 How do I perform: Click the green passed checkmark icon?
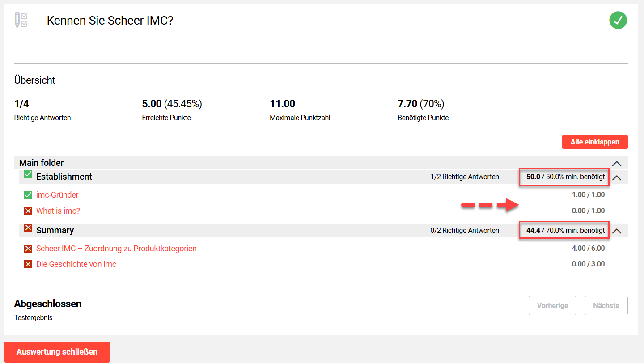[x=618, y=21]
